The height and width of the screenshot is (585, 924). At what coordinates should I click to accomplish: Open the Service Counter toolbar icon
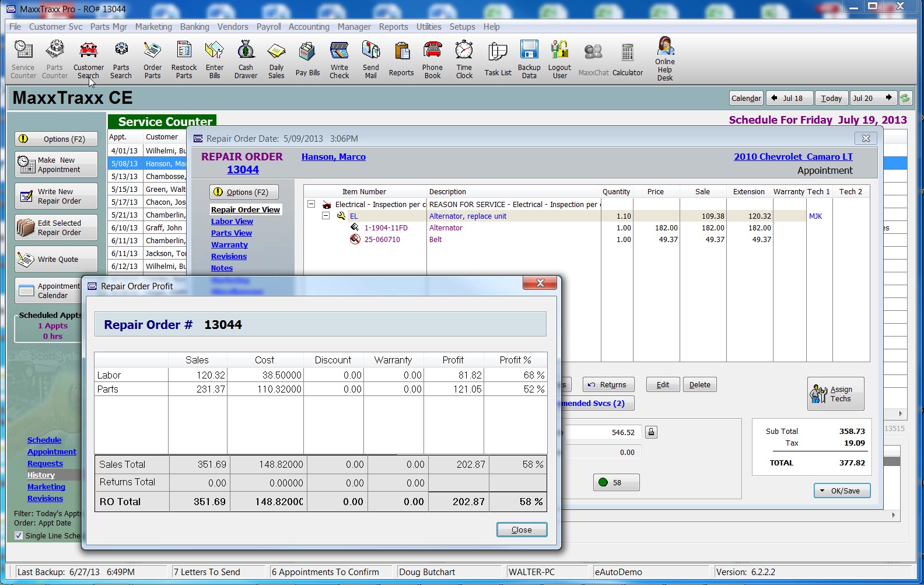click(x=23, y=59)
